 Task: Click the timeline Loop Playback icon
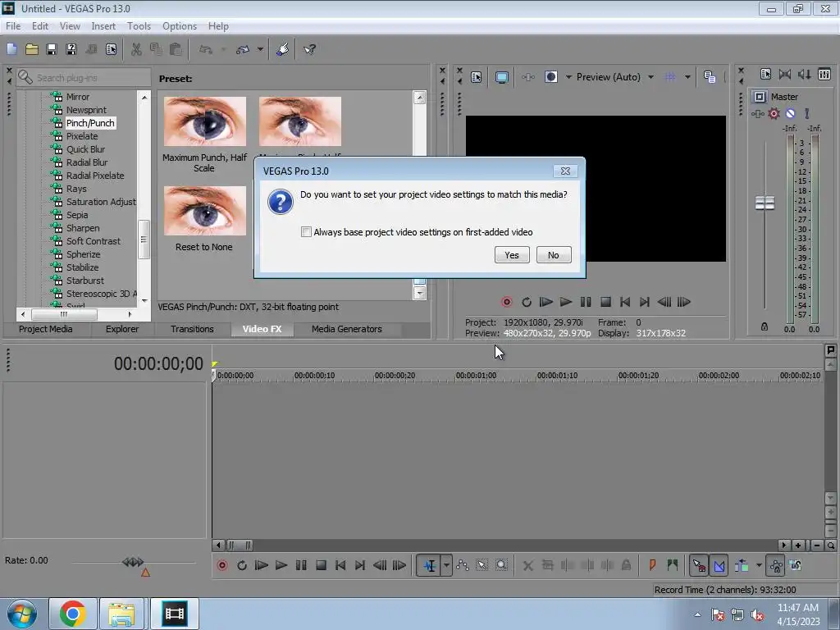pos(242,565)
